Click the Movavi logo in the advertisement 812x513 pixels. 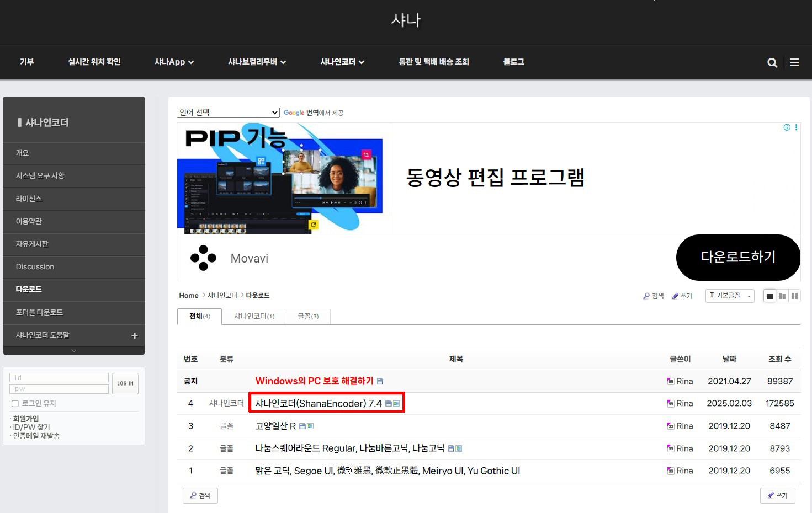pyautogui.click(x=203, y=258)
